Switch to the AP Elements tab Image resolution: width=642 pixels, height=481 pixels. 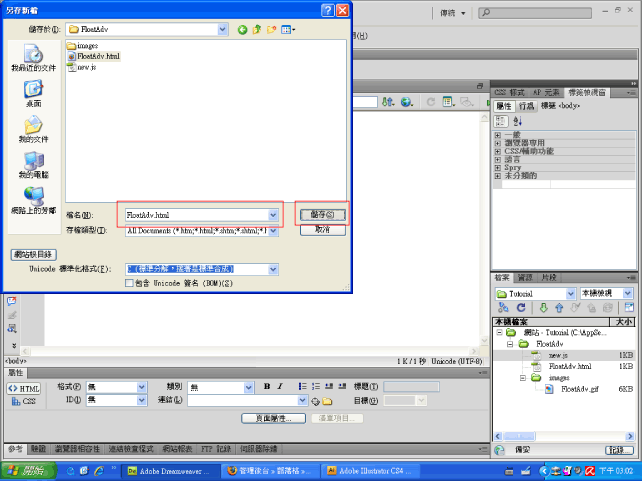[x=546, y=93]
